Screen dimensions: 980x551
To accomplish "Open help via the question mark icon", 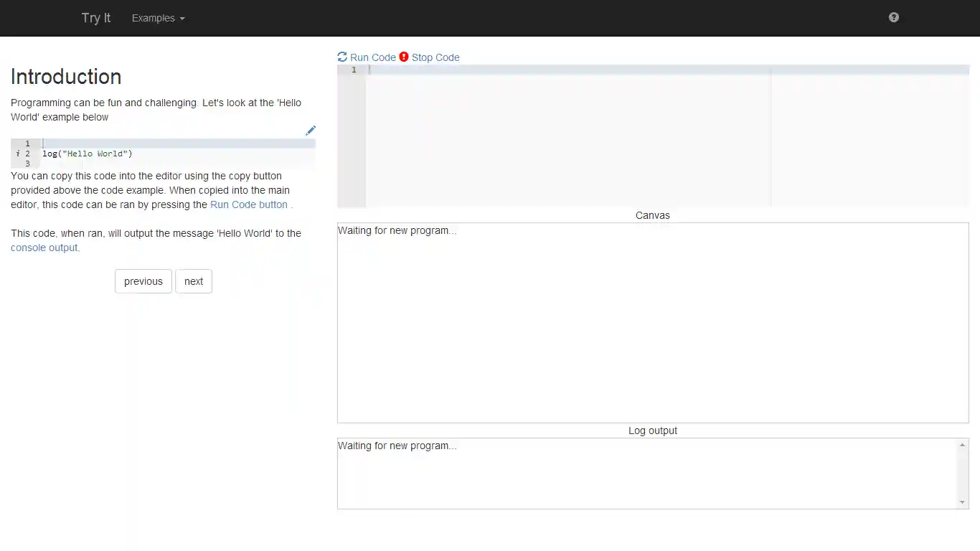I will [x=893, y=17].
